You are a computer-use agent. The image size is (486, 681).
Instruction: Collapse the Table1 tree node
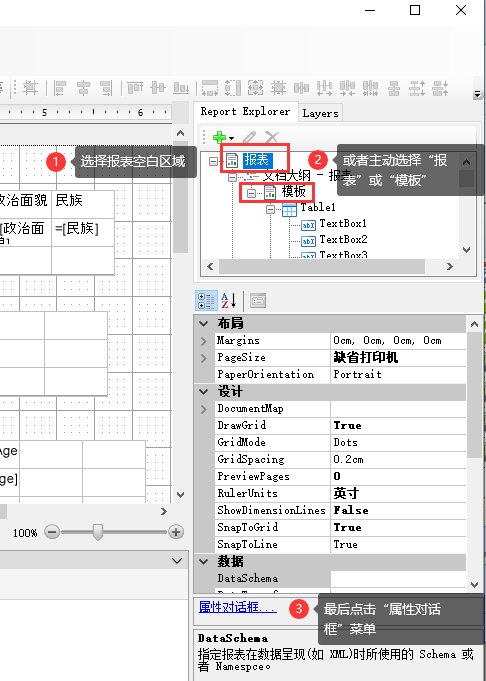(270, 210)
